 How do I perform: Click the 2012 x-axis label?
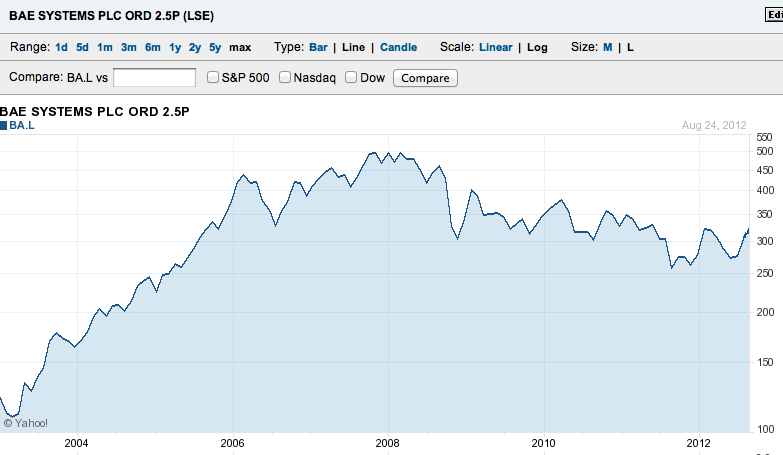point(699,443)
